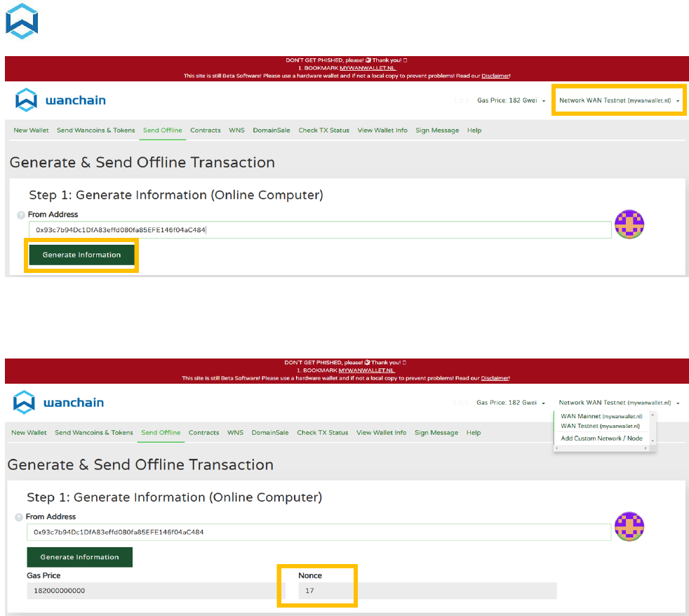The width and height of the screenshot is (689, 616).
Task: Open Contracts tab in upper screenshot
Action: 205,130
